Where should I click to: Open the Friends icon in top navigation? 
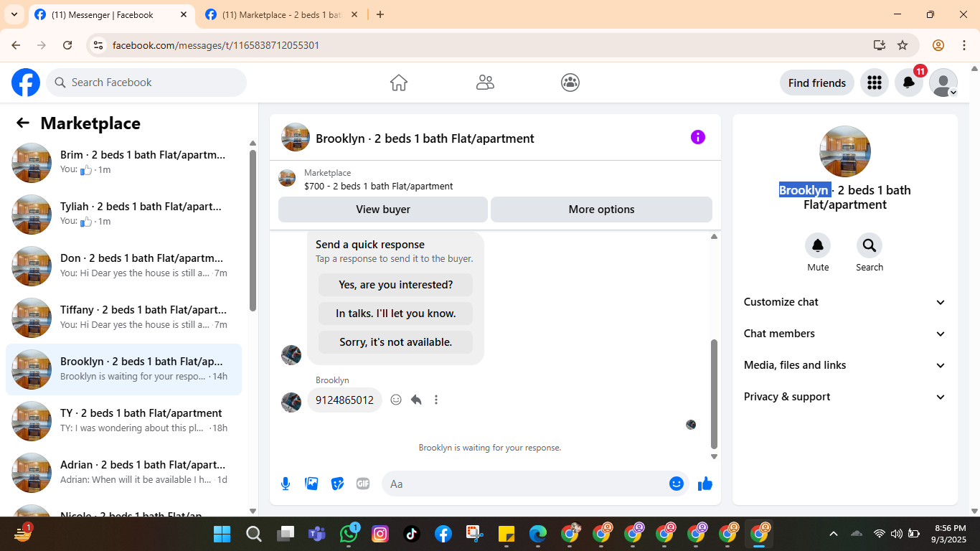tap(485, 83)
